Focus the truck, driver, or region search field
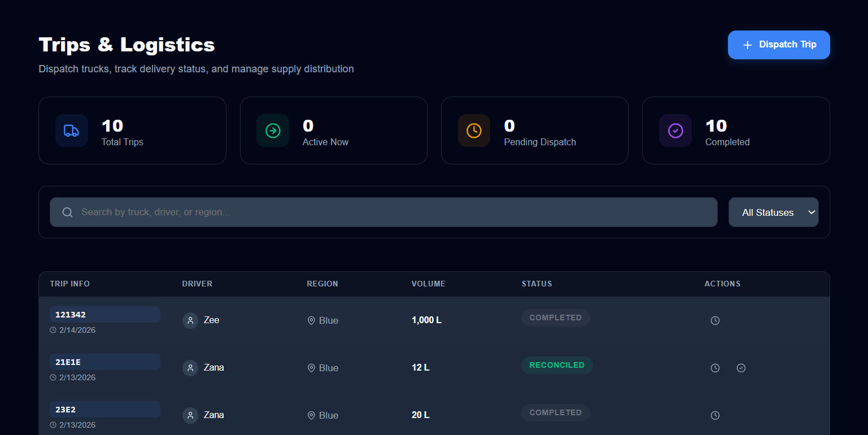 395,212
